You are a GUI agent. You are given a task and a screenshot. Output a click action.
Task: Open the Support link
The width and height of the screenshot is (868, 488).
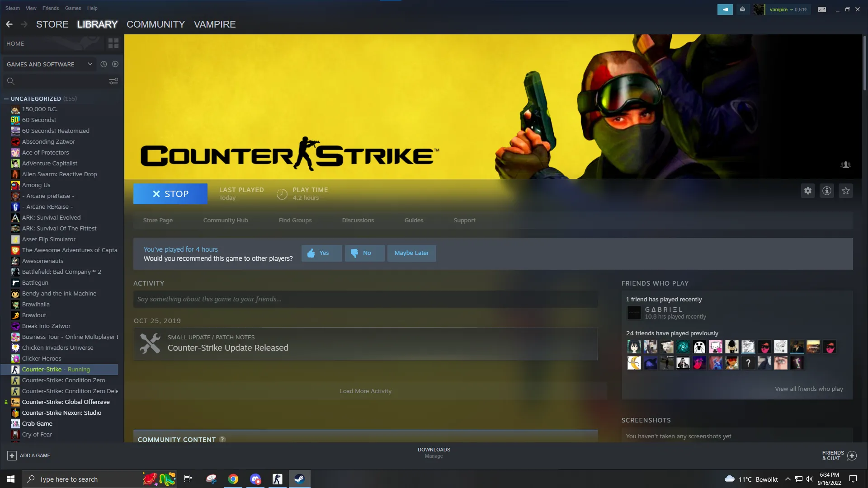465,221
